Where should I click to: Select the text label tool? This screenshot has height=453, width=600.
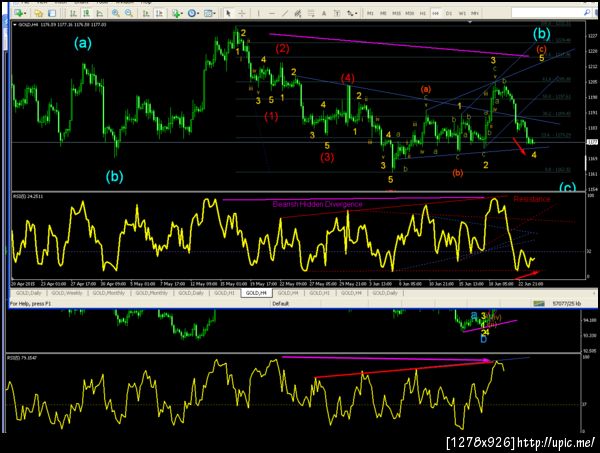click(337, 13)
